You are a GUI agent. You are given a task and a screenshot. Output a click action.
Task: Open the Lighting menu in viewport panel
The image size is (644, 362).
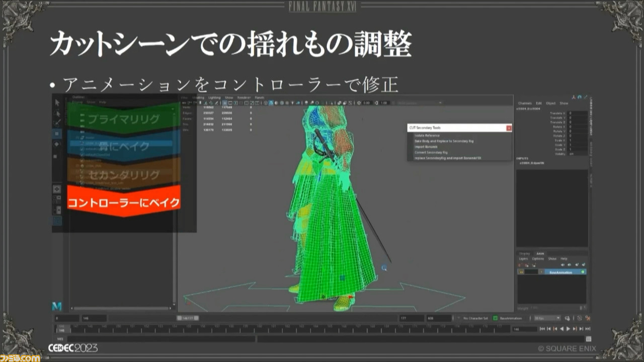coord(214,98)
